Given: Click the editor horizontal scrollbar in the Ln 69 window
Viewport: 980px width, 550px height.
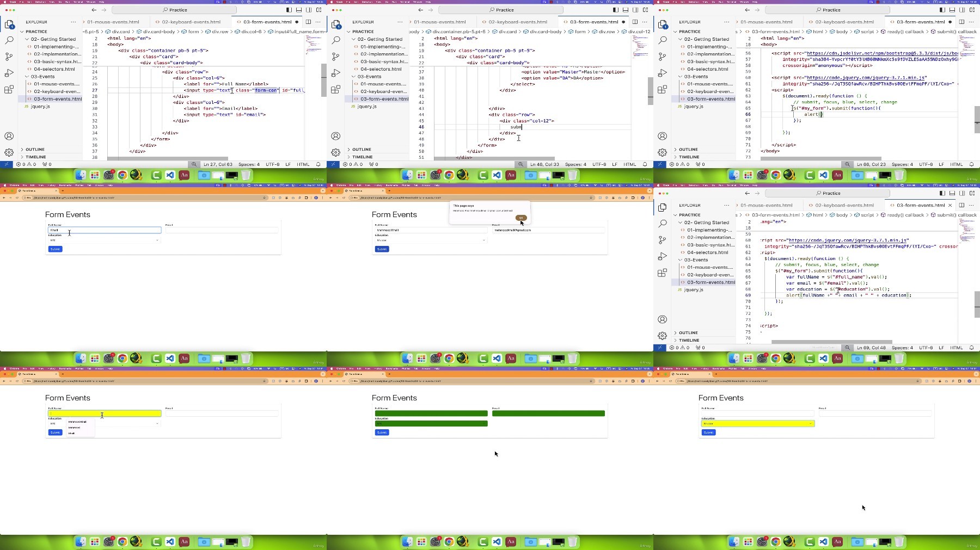Looking at the screenshot, I should point(832,342).
